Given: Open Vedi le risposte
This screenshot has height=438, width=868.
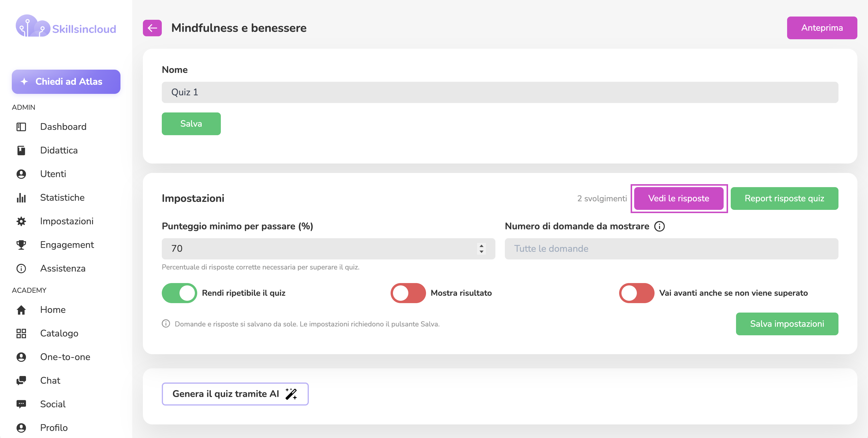Looking at the screenshot, I should point(679,198).
